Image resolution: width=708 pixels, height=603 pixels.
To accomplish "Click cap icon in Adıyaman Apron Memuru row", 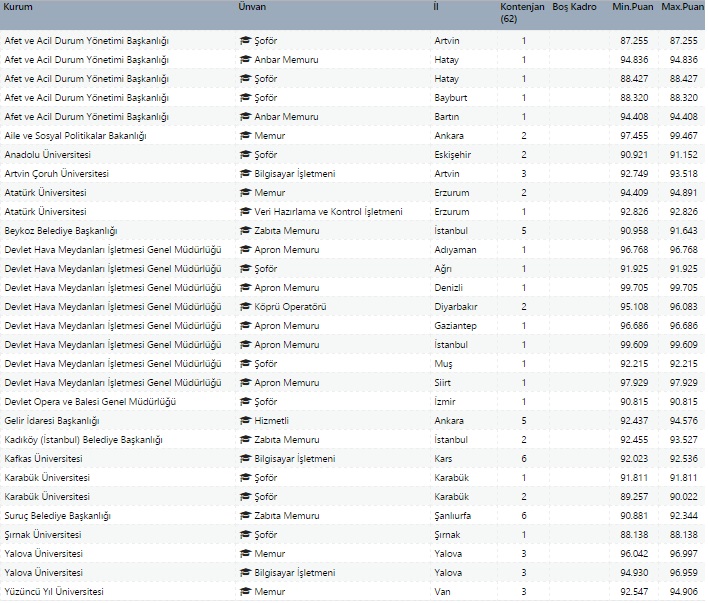I will click(245, 250).
